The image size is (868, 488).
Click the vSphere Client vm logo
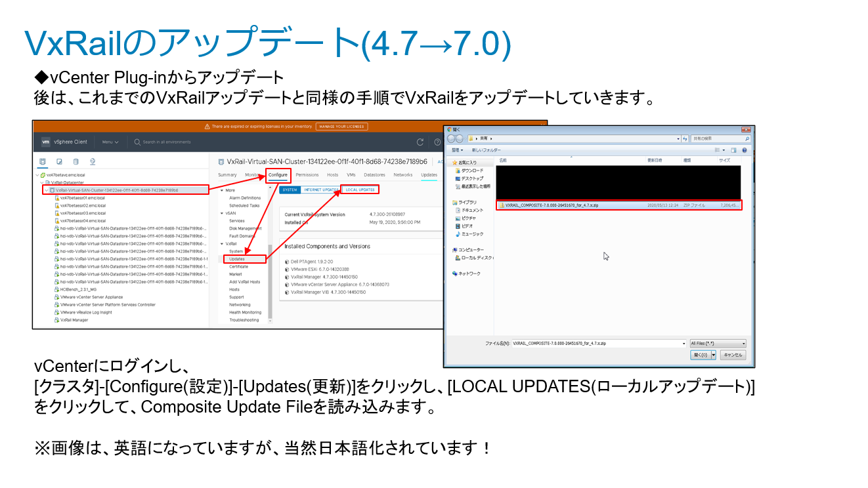(x=46, y=142)
